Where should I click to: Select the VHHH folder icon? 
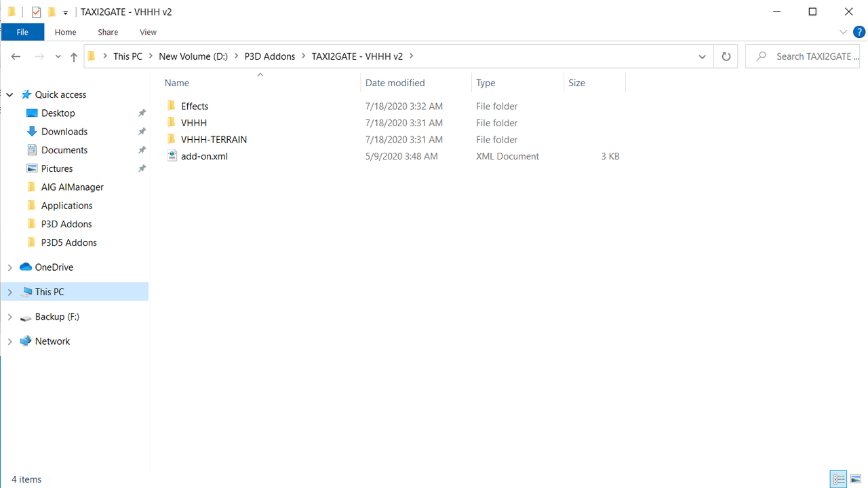pos(172,123)
